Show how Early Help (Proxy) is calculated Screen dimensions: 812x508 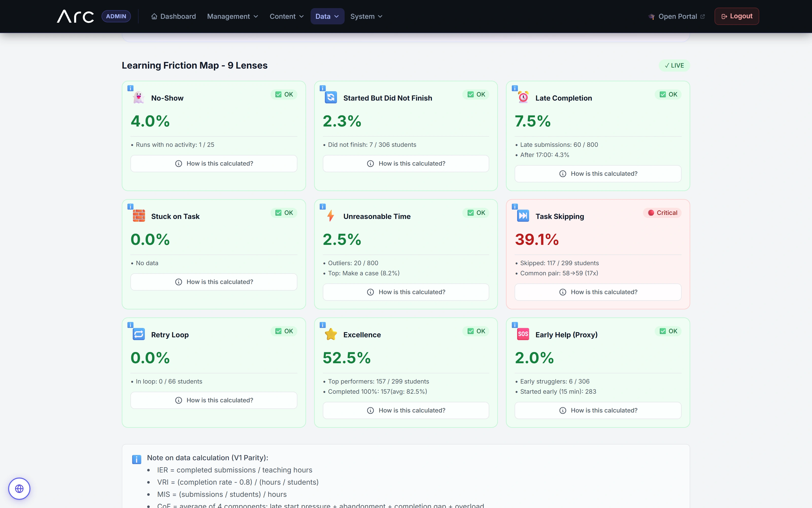(x=598, y=410)
